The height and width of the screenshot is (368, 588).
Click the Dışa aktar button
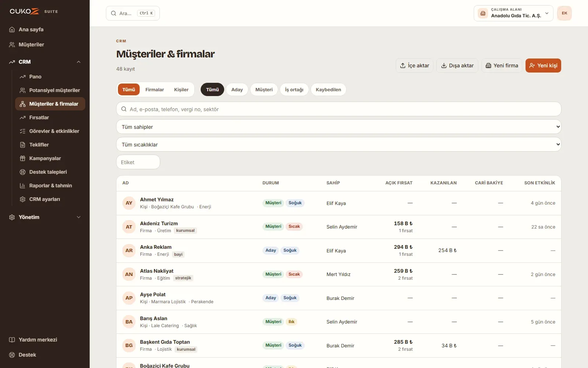(457, 66)
